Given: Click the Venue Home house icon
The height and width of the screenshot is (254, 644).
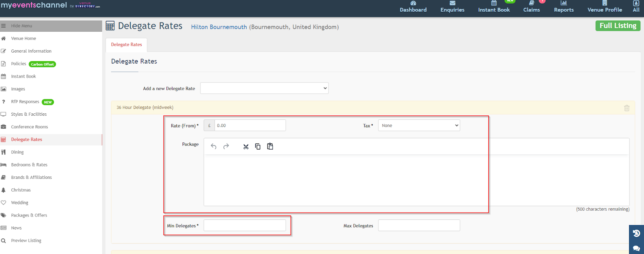Looking at the screenshot, I should coord(3,39).
